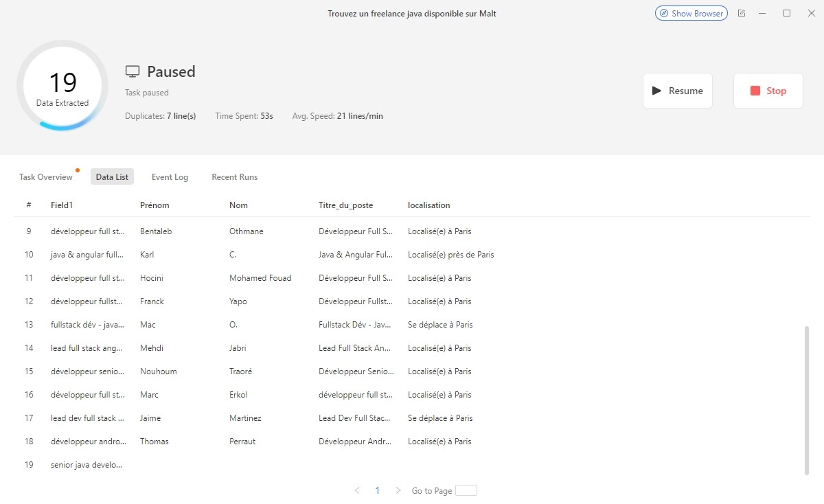Click 'fullstack dév - java...' Field1 cell

(88, 325)
